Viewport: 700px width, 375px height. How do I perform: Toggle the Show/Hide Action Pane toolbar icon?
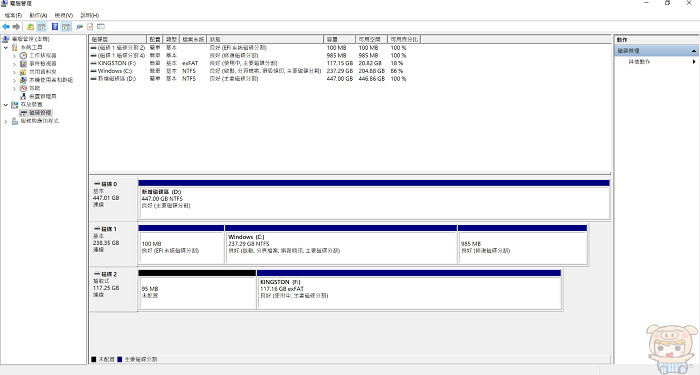pyautogui.click(x=66, y=27)
